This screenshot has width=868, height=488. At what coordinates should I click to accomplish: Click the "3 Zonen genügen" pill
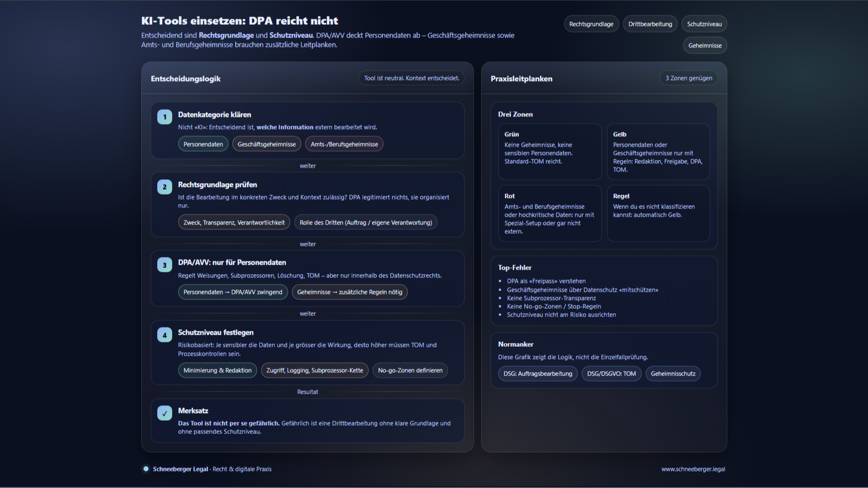(689, 78)
